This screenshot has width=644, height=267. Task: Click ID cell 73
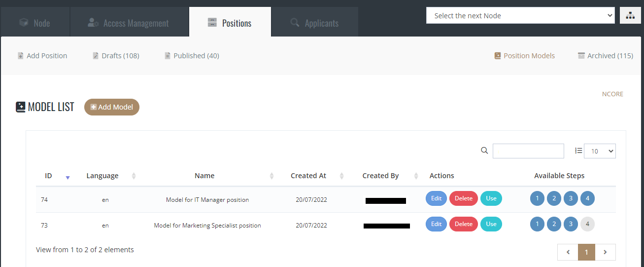click(44, 226)
